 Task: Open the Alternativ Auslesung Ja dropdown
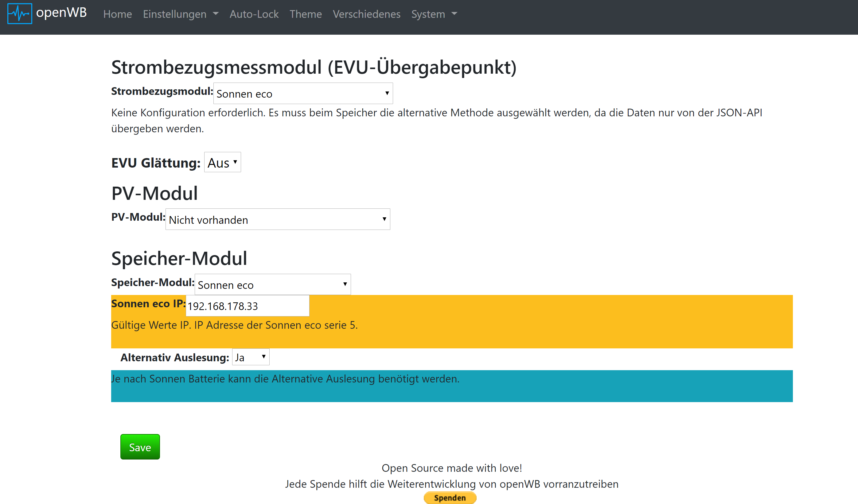coord(251,357)
